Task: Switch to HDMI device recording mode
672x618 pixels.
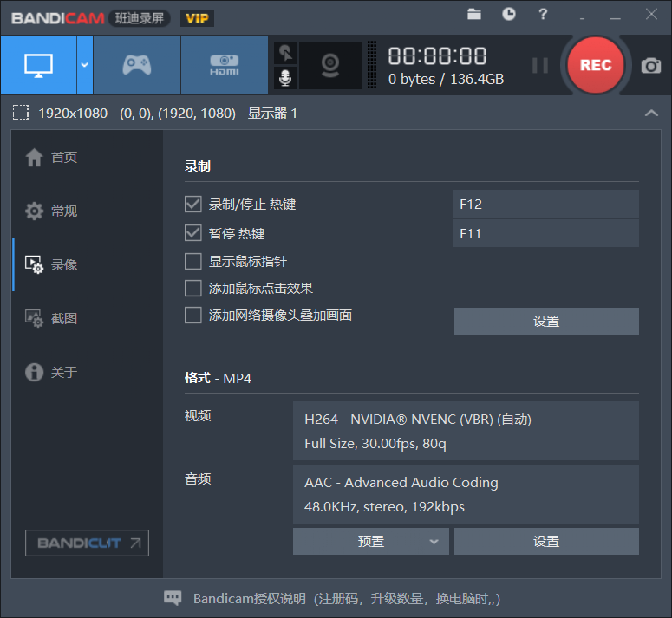Action: point(225,65)
